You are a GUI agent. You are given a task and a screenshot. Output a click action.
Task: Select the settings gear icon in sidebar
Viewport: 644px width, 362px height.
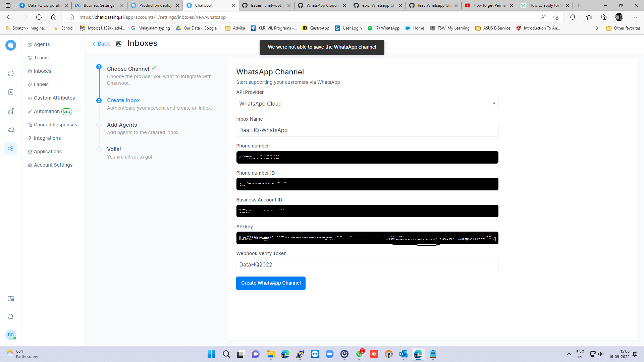(x=11, y=148)
